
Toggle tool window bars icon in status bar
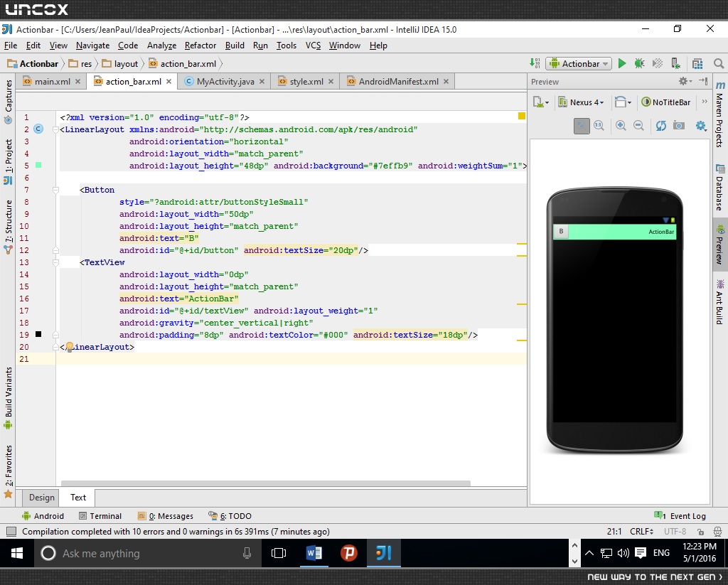[x=11, y=531]
